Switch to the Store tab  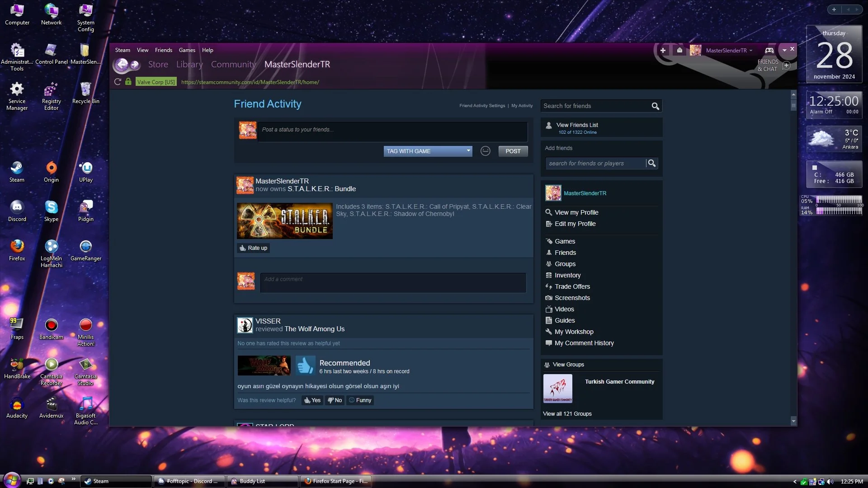158,65
